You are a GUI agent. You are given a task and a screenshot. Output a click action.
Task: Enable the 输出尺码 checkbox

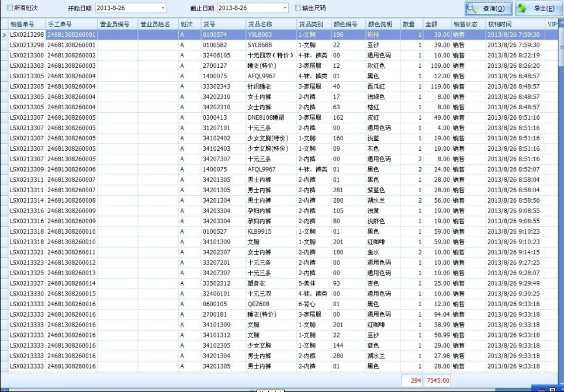point(298,8)
